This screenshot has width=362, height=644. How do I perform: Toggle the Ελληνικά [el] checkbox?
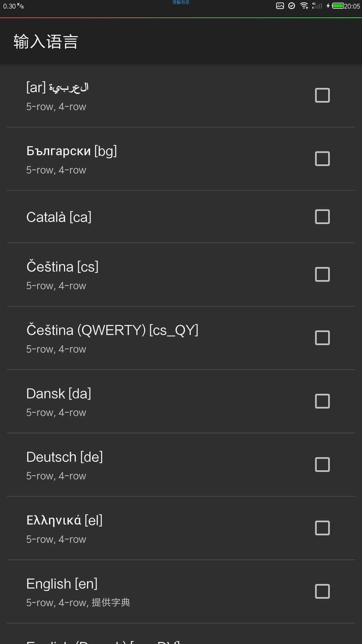(x=322, y=528)
